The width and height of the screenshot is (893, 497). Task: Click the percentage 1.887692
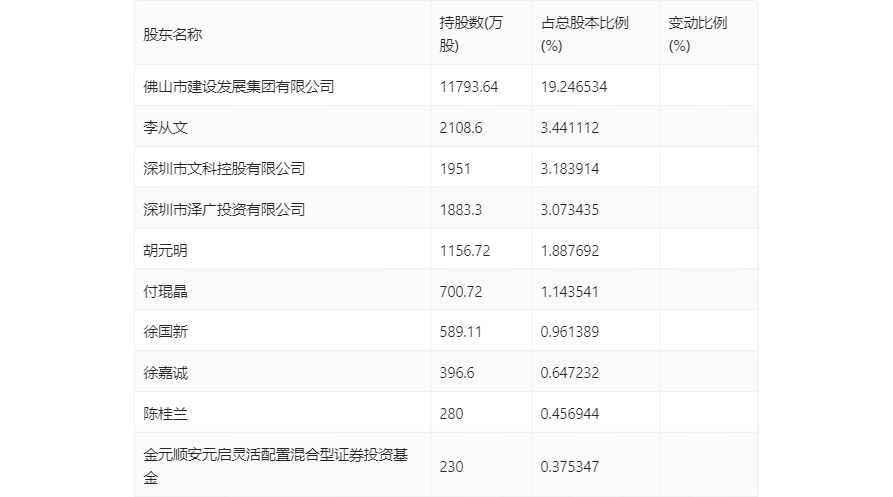click(570, 250)
